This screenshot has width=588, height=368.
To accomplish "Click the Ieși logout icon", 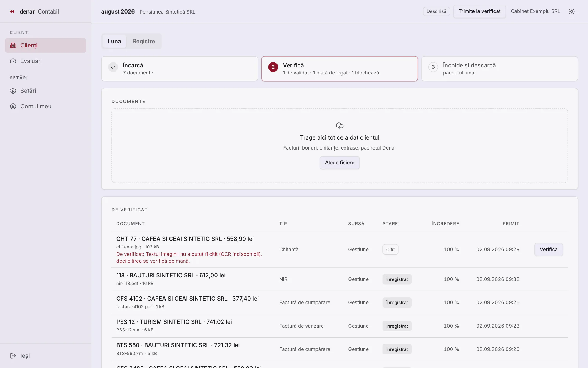I will [x=13, y=356].
